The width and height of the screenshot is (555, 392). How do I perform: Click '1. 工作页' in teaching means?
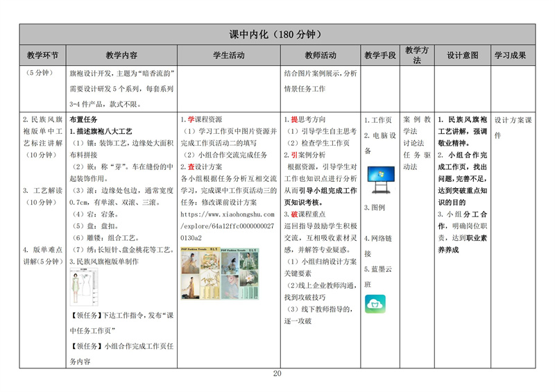pyautogui.click(x=378, y=120)
